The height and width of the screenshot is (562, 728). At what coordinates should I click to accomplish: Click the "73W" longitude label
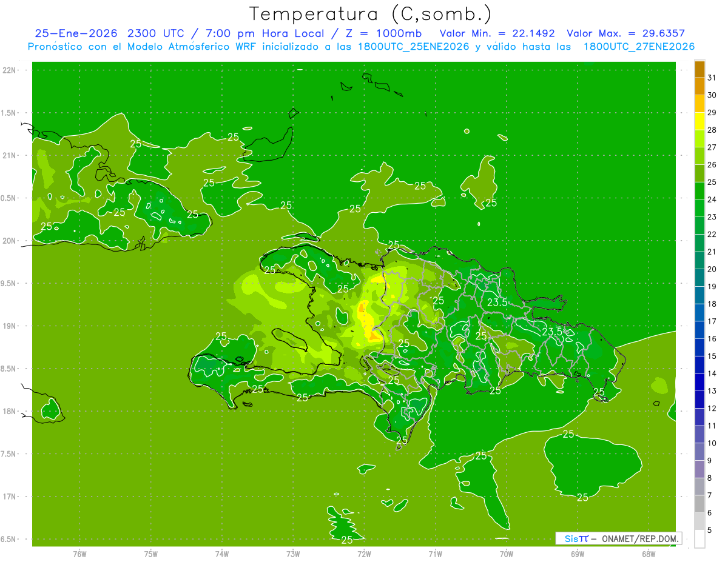click(x=293, y=554)
